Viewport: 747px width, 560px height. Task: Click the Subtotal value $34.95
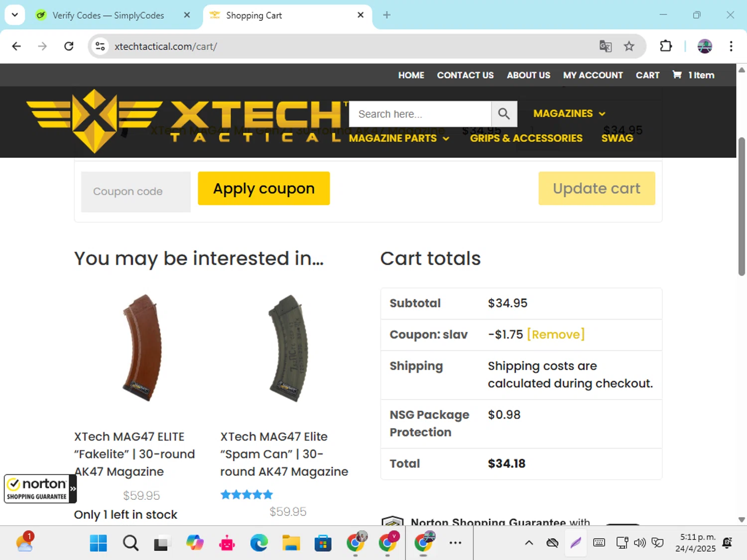(x=507, y=303)
